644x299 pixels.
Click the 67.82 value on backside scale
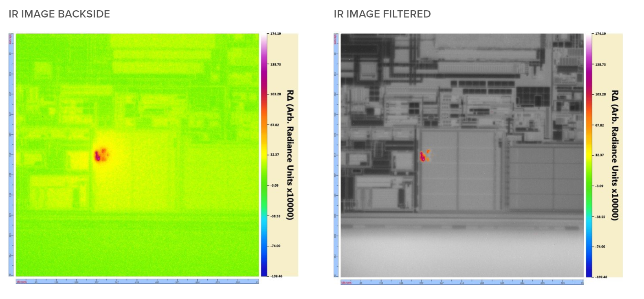coord(275,125)
